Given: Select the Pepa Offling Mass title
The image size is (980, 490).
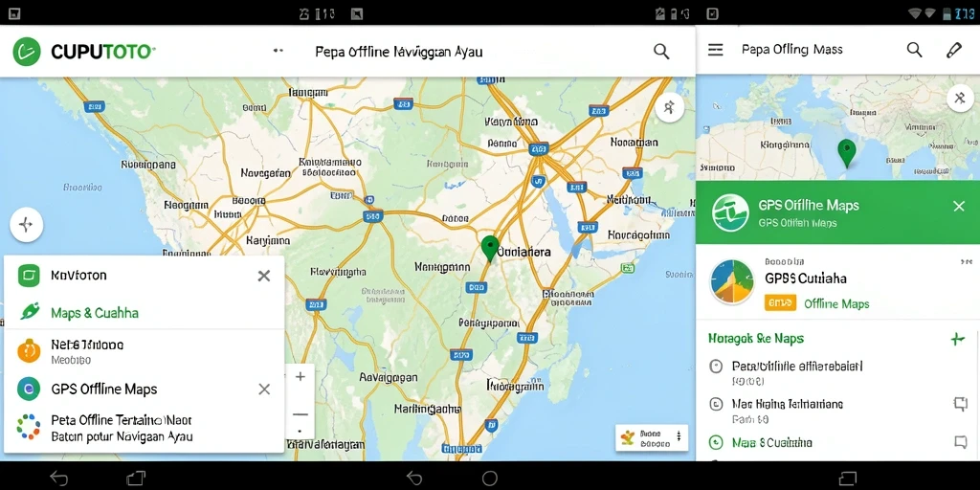Looking at the screenshot, I should coord(791,50).
